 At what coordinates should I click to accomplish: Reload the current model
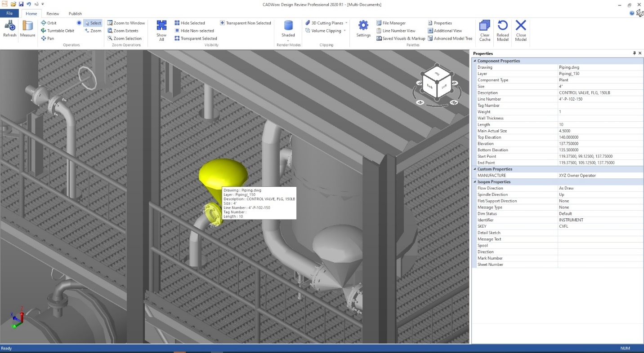pyautogui.click(x=503, y=31)
